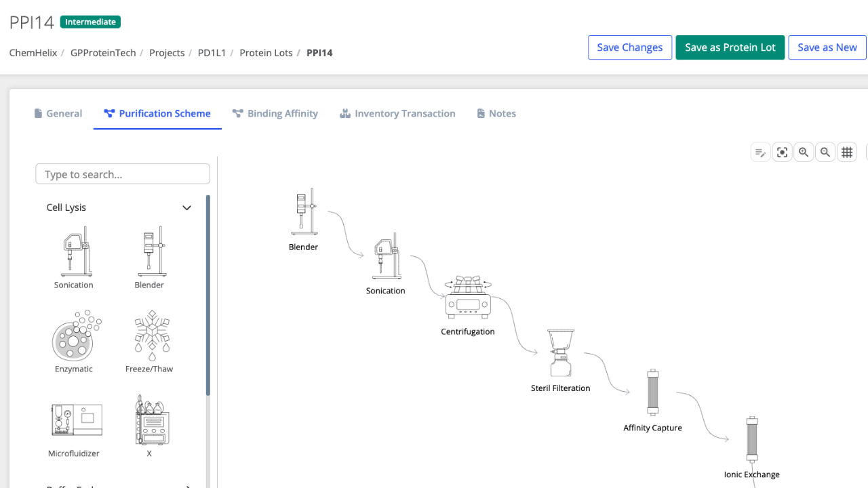Pick the Microfluidizer icon from Cell Lysis
Image resolution: width=868 pixels, height=488 pixels.
74,425
